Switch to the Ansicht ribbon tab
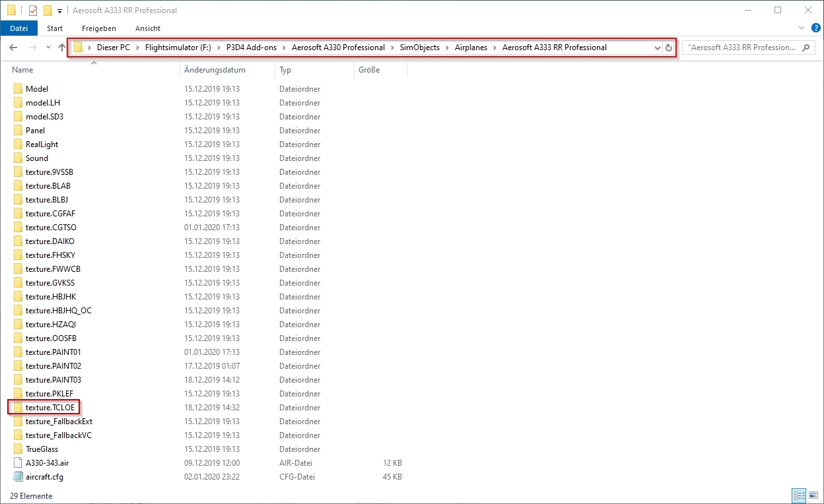 point(148,28)
